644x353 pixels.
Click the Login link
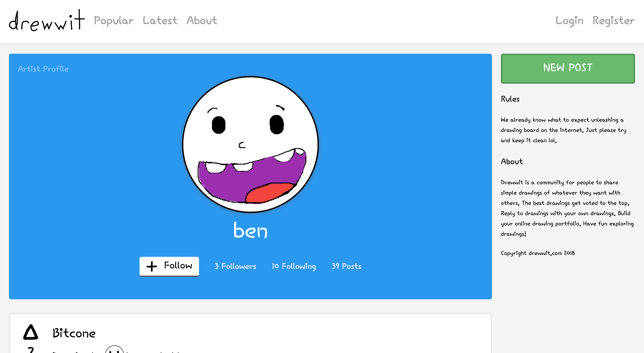569,21
